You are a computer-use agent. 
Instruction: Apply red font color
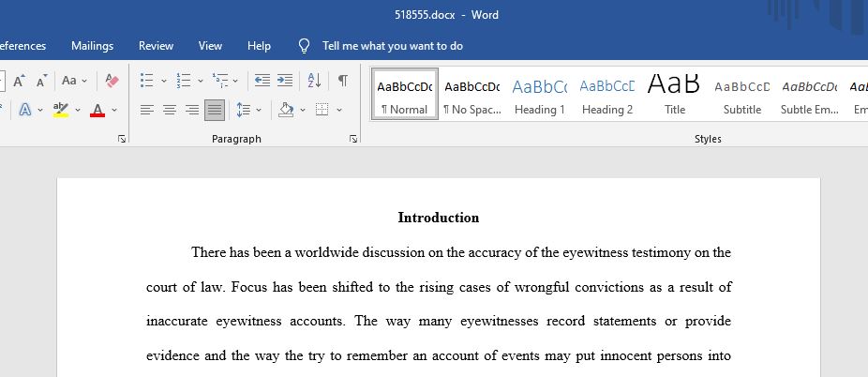[97, 110]
